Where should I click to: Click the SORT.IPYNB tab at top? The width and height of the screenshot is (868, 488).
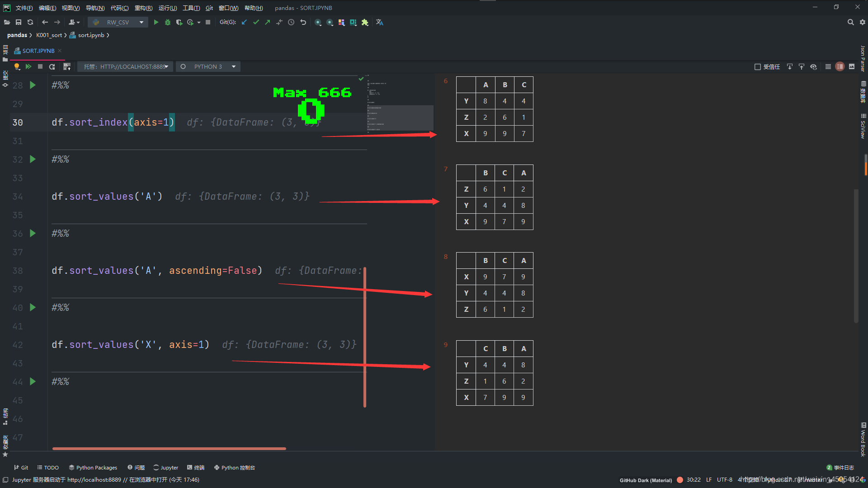point(38,50)
